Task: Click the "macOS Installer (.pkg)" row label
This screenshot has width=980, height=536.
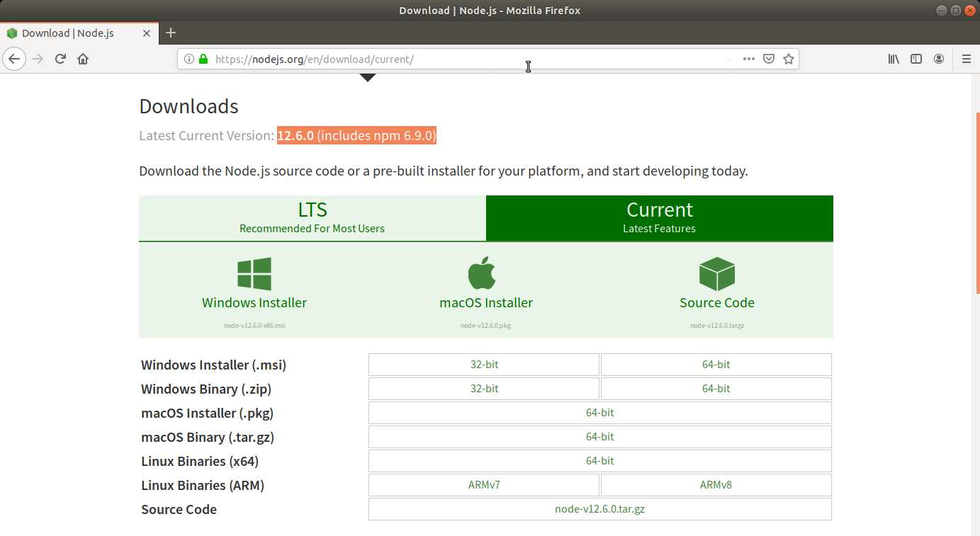Action: (208, 414)
